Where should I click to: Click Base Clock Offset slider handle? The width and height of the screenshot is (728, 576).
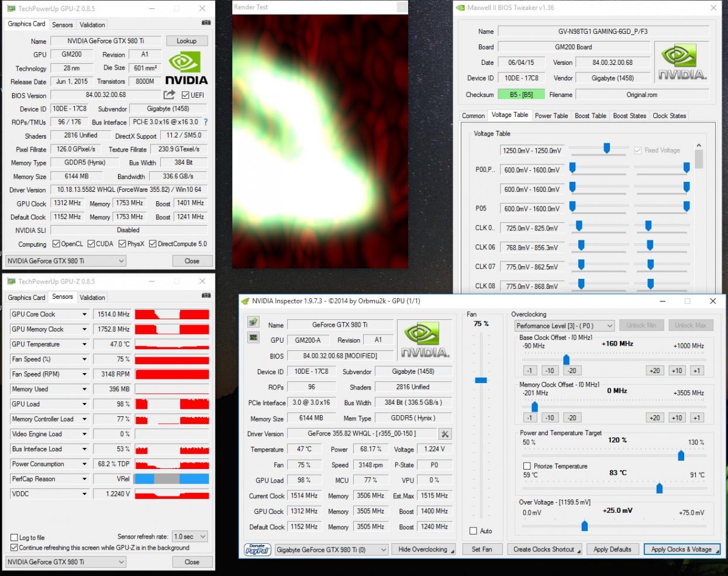coord(566,359)
